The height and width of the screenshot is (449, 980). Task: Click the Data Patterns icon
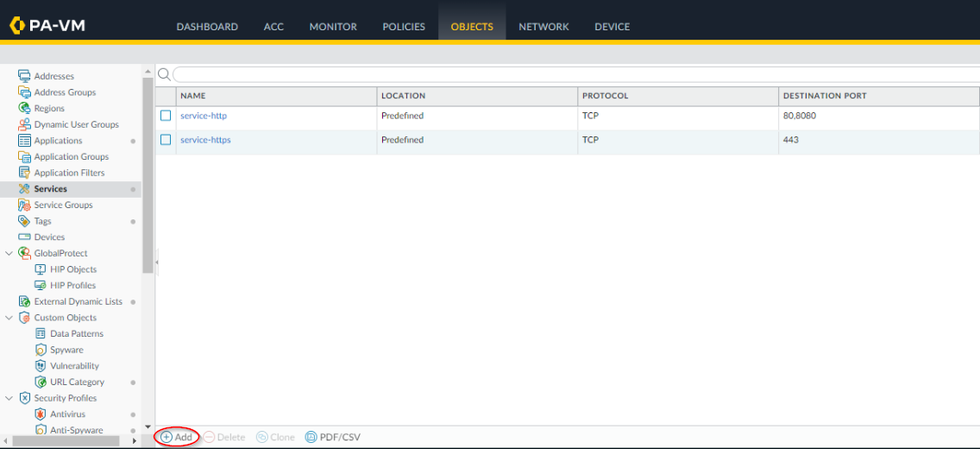40,334
